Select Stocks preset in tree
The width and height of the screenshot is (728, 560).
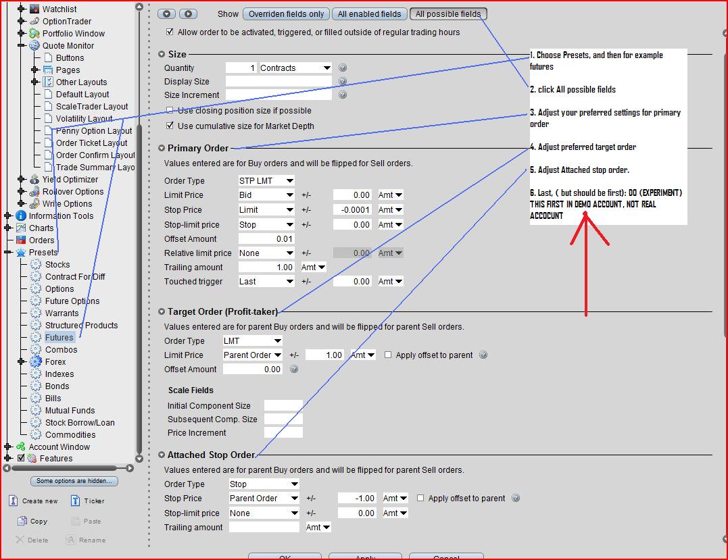point(57,264)
